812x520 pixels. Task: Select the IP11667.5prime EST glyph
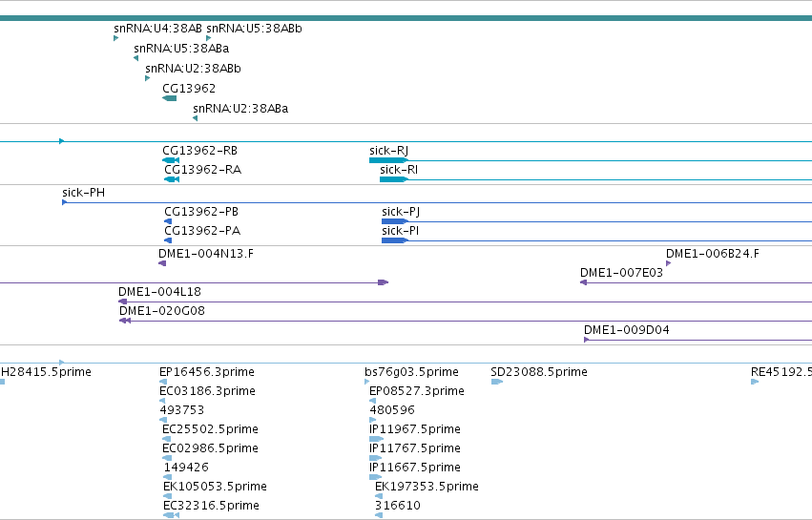[375, 477]
